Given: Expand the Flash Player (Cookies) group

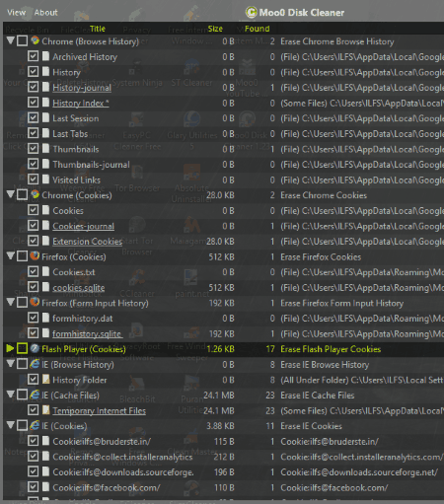Looking at the screenshot, I should pos(10,348).
